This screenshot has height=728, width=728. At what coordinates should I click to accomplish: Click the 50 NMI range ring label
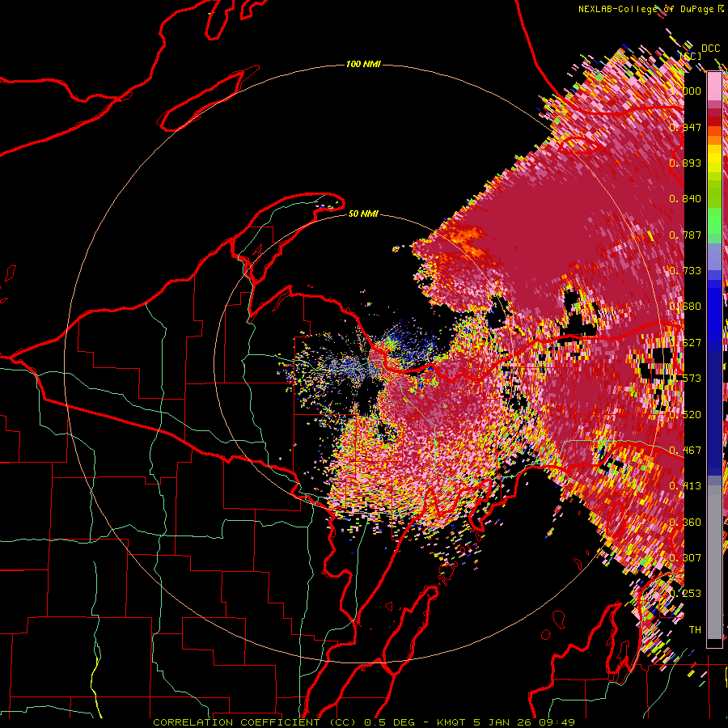pos(363,214)
